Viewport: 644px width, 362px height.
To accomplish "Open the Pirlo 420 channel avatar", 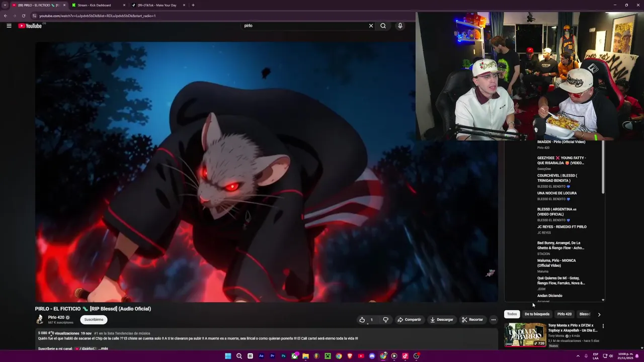I will pos(40,320).
